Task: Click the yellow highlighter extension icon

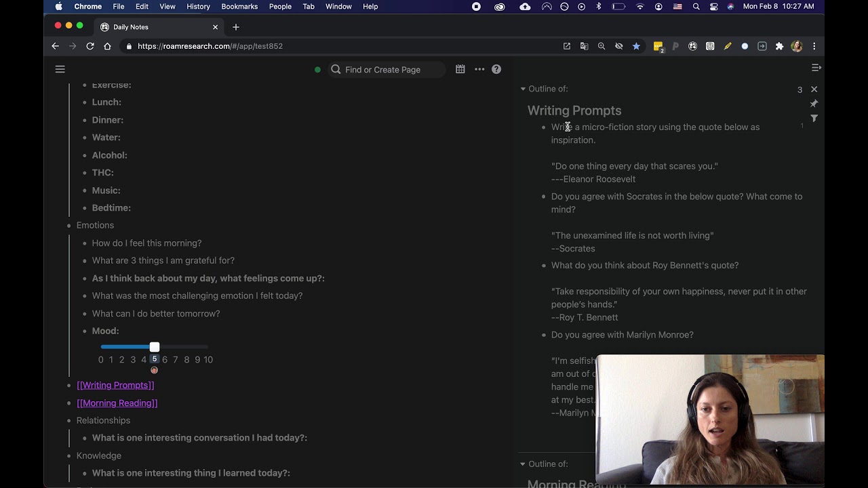Action: tap(728, 46)
